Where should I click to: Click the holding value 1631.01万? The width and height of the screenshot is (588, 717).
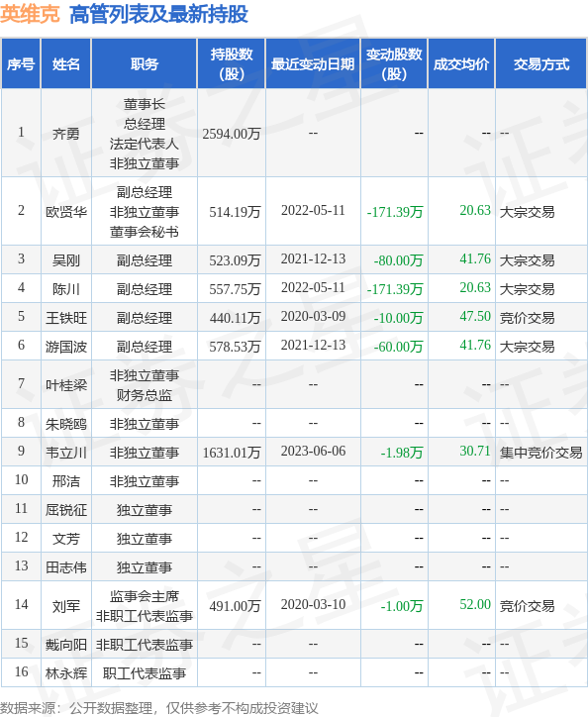[232, 453]
